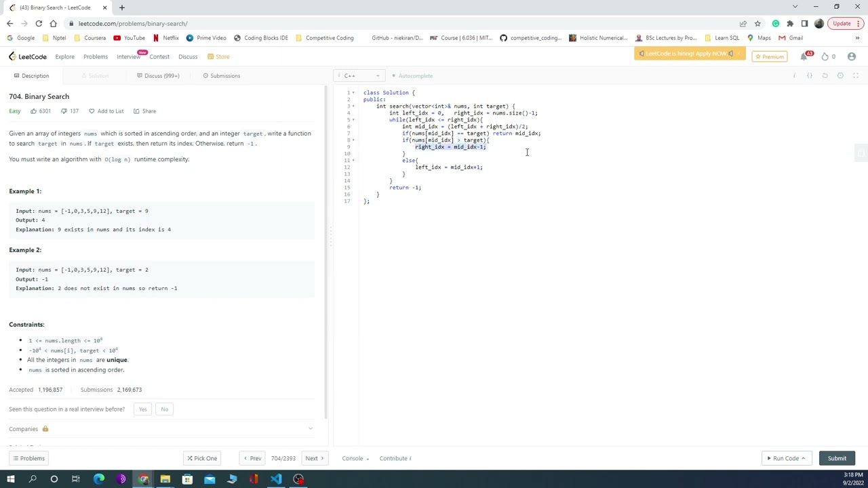Select No for seen in interview
This screenshot has height=488, width=868.
[164, 409]
